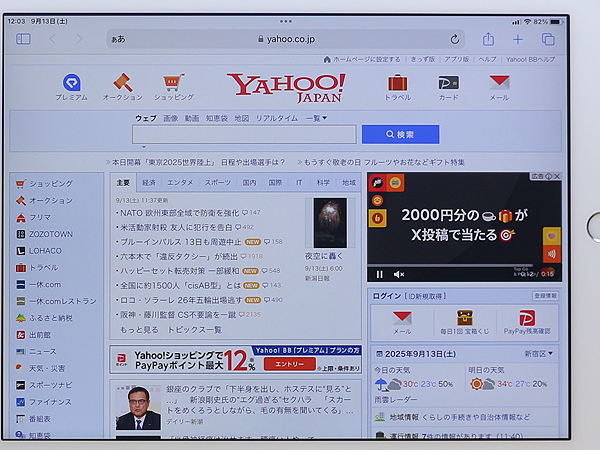
Task: Open the fireworks 夜空に轟く thumbnail
Action: tap(330, 223)
